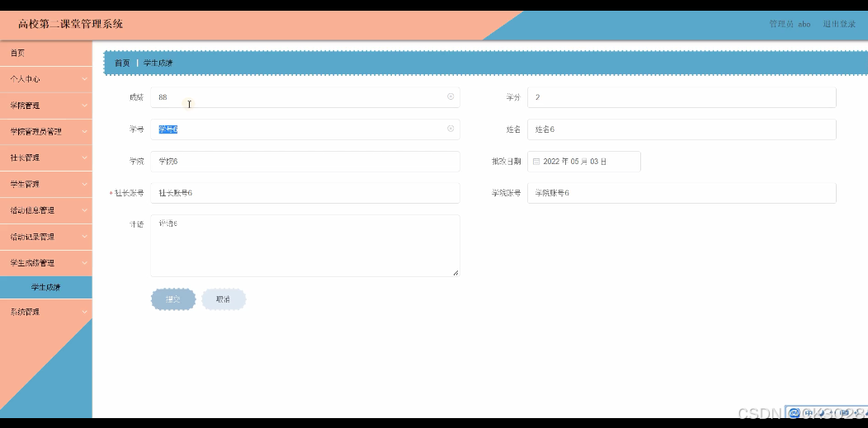Expand the 活动信息管理 sidebar menu
Screen dimensions: 868x428
(46, 210)
